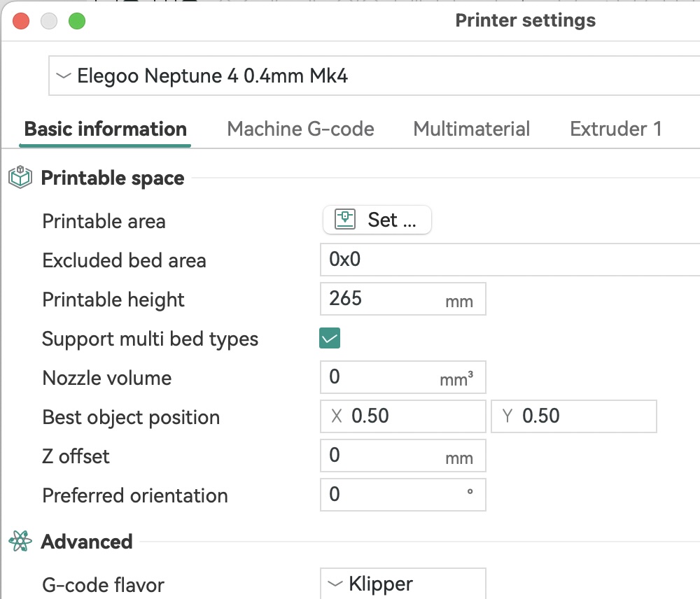700x599 pixels.
Task: Click the green maximize window button
Action: click(76, 21)
